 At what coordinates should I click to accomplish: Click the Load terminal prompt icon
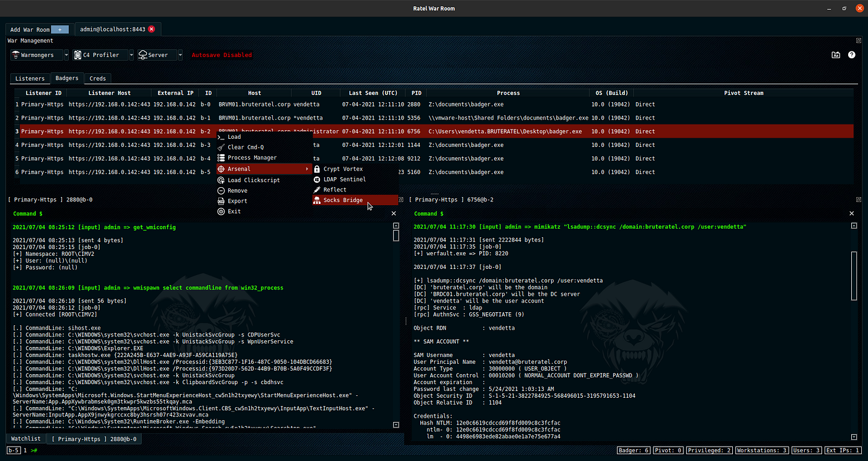point(221,137)
